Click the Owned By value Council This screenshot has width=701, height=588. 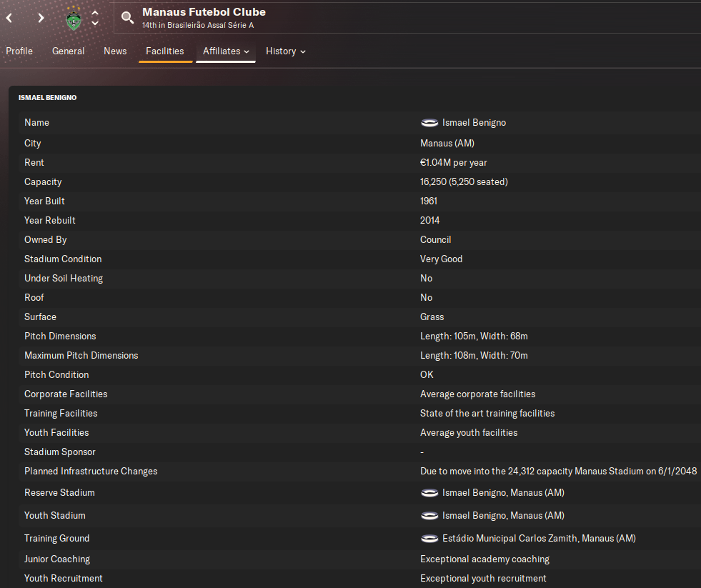[435, 239]
